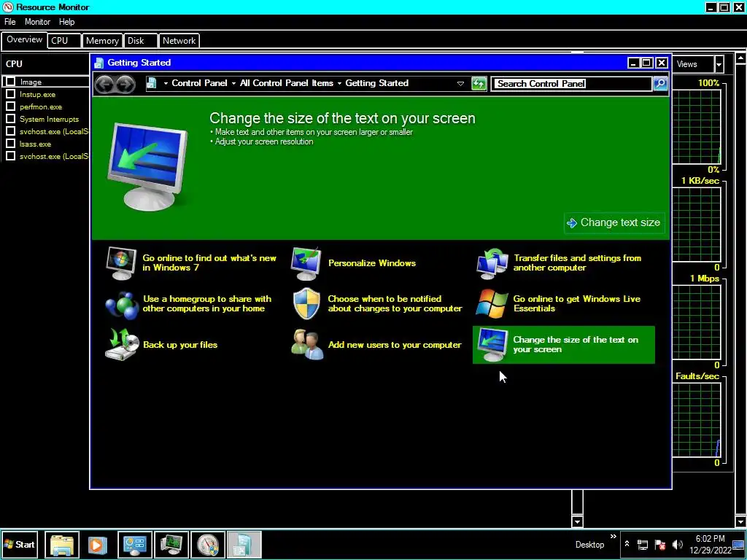Open the Monitor menu
Screen dimensions: 747x560
tap(38, 22)
